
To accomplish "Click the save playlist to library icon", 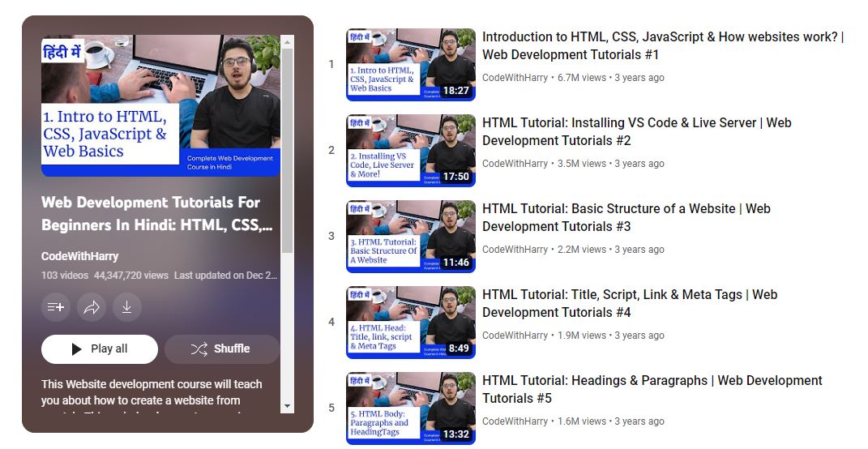I will (x=56, y=307).
